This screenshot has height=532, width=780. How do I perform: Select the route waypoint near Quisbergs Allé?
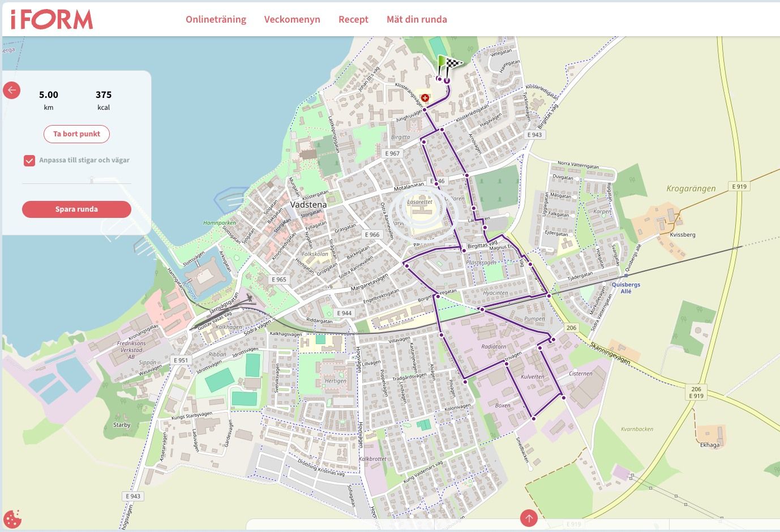pyautogui.click(x=548, y=296)
